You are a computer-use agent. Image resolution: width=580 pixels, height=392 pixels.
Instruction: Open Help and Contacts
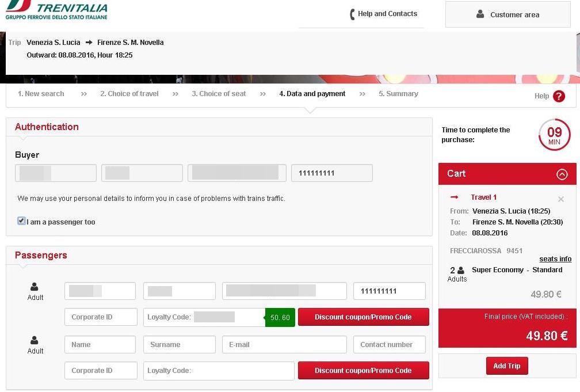click(383, 14)
